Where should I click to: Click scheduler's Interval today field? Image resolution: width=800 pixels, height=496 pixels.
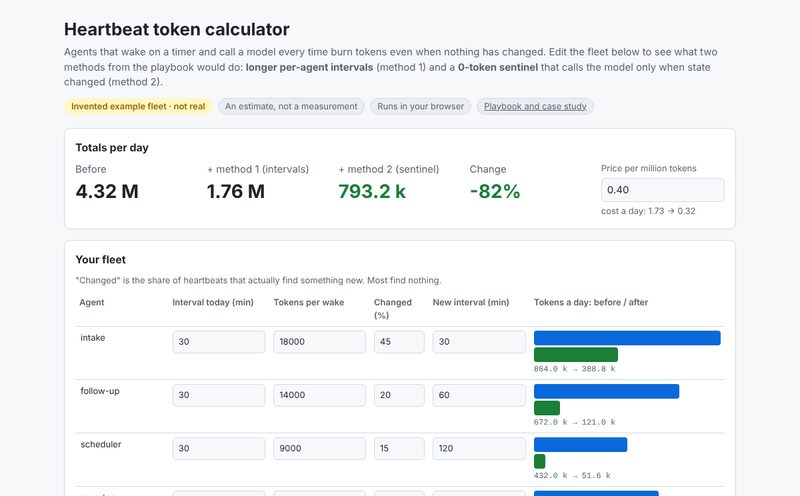click(x=219, y=449)
